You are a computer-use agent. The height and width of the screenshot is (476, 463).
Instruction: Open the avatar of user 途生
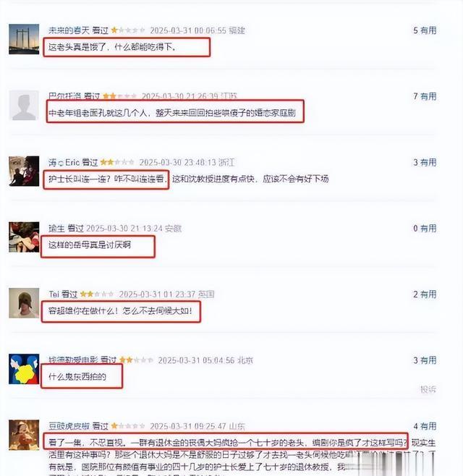(24, 237)
